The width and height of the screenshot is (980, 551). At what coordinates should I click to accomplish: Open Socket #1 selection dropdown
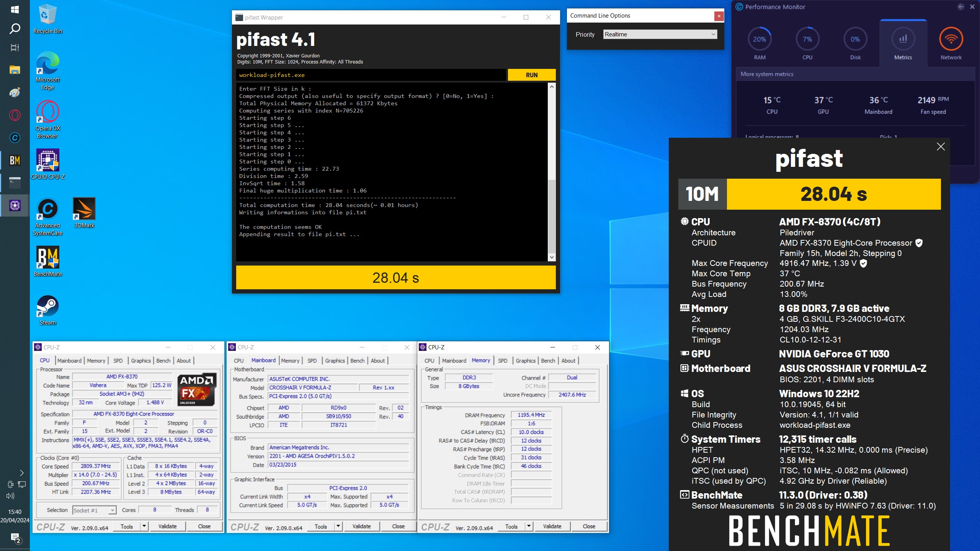click(94, 510)
